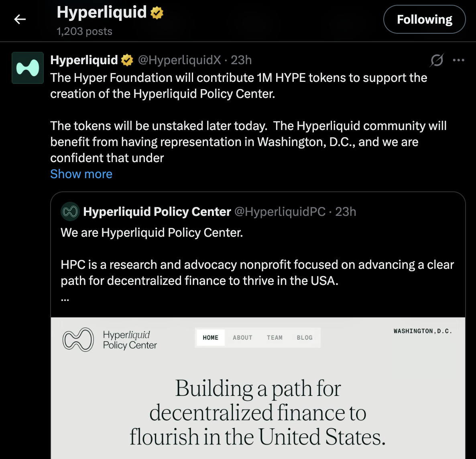Click the TEAM menu item in the preview
The height and width of the screenshot is (459, 476).
click(275, 337)
